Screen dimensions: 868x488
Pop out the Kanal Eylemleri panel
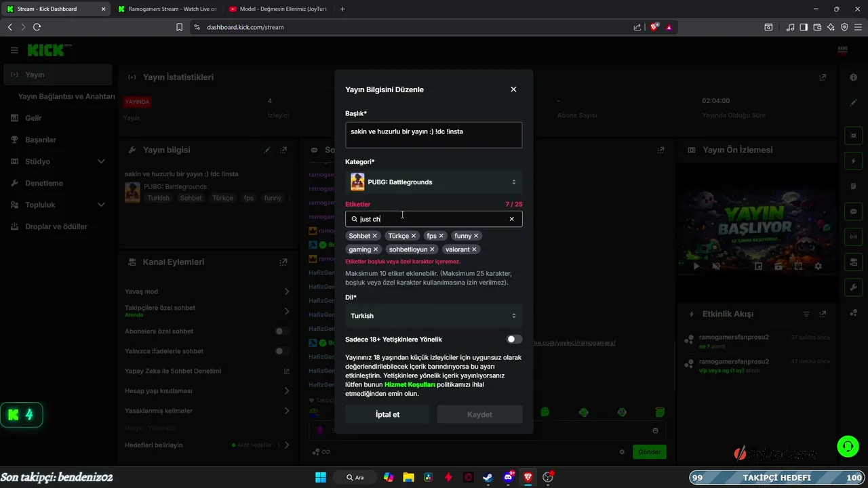point(283,262)
